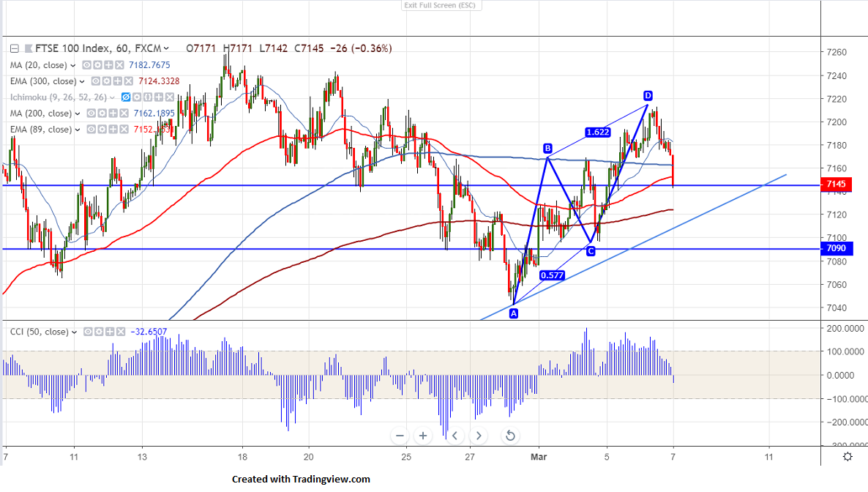Viewport: 868px width, 492px height.
Task: Click the MA 200 value 7162.1895
Action: [154, 113]
